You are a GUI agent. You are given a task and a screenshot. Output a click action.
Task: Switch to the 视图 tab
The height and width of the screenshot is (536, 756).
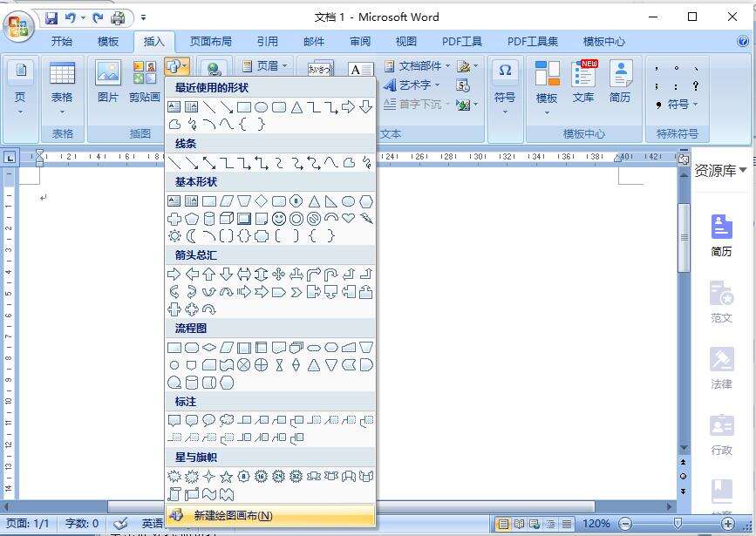pyautogui.click(x=406, y=42)
